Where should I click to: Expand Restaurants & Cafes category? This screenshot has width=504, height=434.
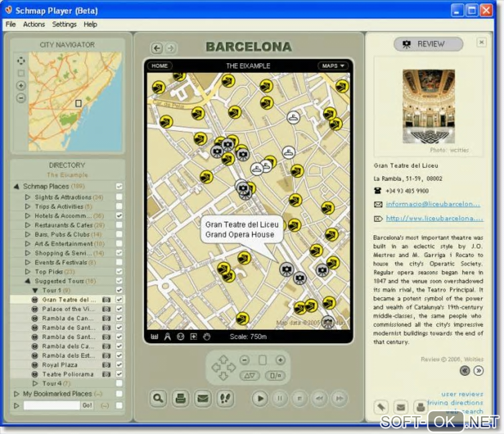[28, 225]
